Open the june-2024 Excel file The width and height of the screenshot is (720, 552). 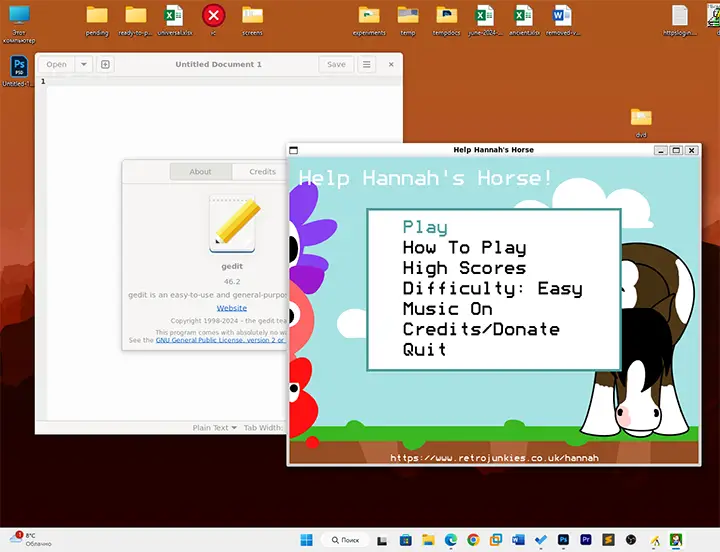485,21
